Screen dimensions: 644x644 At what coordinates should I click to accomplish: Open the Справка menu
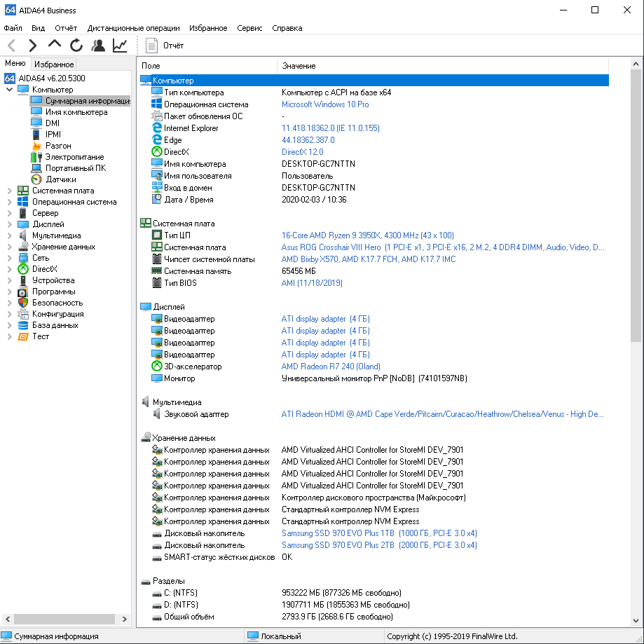(287, 28)
